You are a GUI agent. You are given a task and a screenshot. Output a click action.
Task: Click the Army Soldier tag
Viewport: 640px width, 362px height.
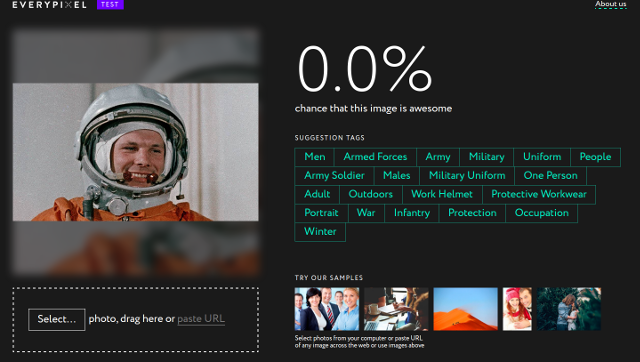334,175
